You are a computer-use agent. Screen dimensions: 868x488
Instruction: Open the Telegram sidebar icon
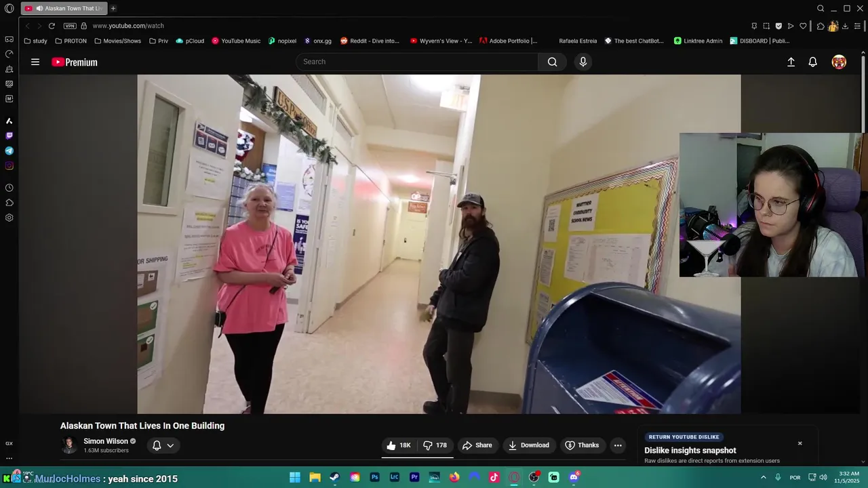[x=9, y=150]
